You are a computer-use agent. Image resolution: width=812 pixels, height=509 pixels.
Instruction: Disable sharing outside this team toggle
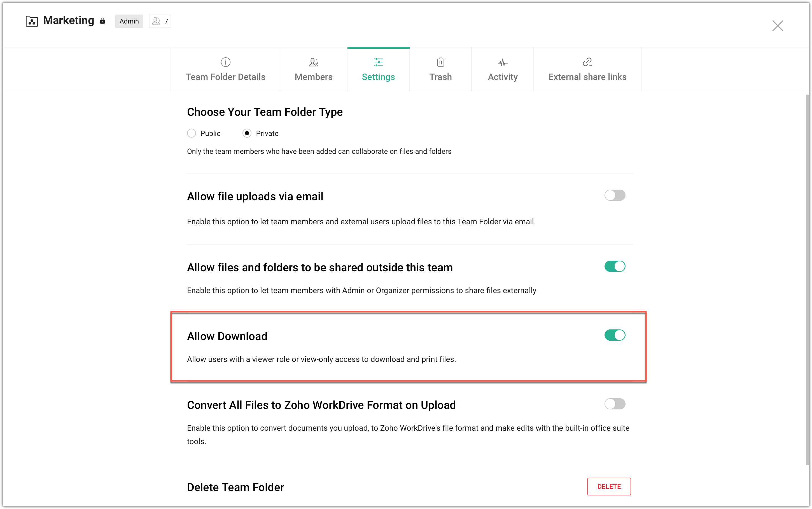tap(615, 266)
